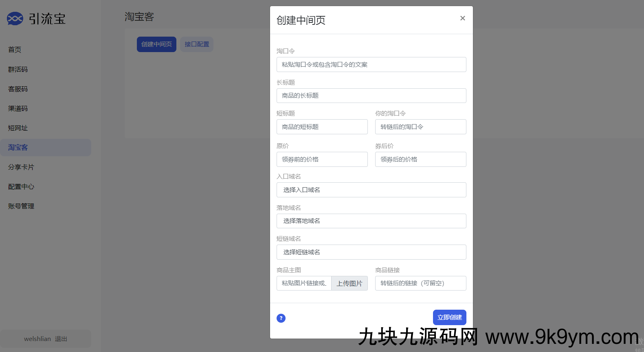Click the 立即创建 button
Viewport: 644px width, 352px height.
[449, 317]
